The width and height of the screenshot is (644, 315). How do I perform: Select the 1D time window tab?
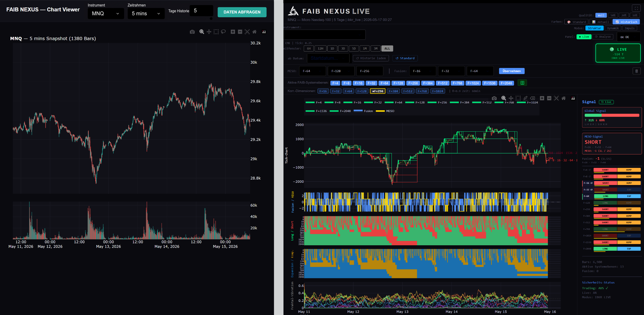332,49
